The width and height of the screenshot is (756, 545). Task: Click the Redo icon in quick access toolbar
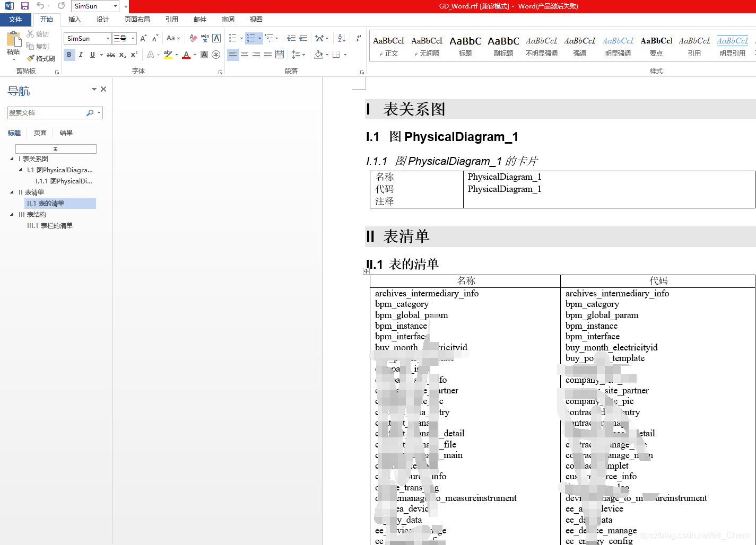click(62, 6)
